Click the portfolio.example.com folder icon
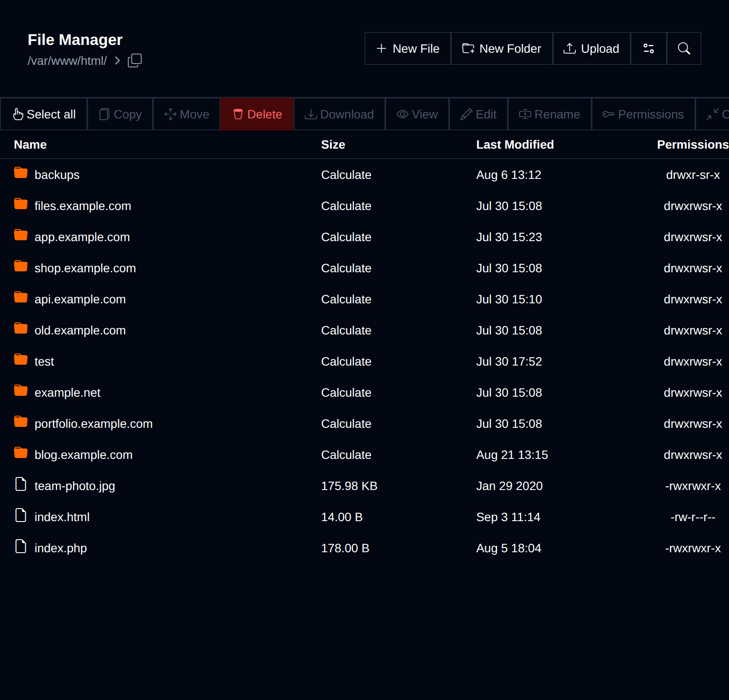The image size is (729, 700). click(x=21, y=422)
